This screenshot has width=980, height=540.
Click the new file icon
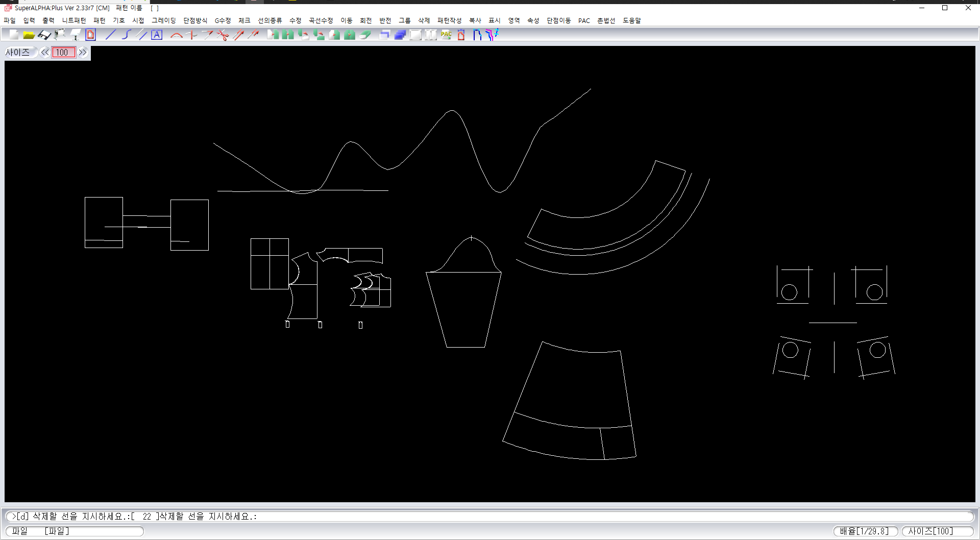[14, 35]
